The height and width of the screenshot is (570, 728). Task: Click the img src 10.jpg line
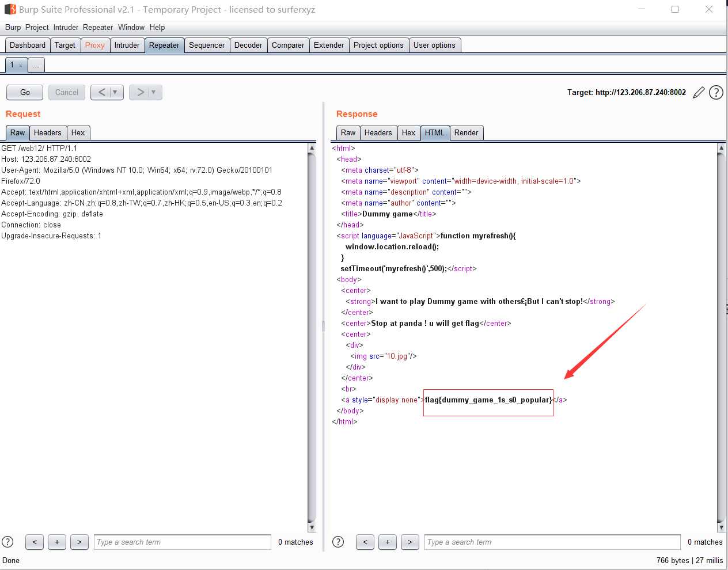pos(384,356)
